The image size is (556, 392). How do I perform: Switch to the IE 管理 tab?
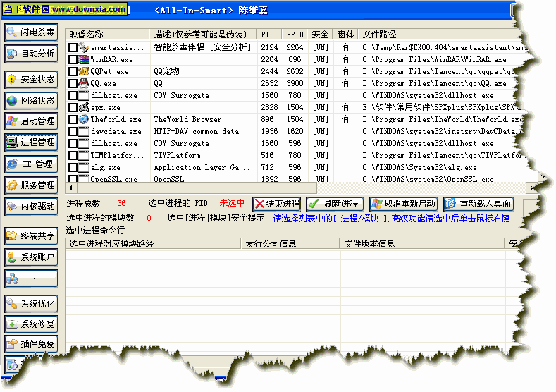pos(31,164)
